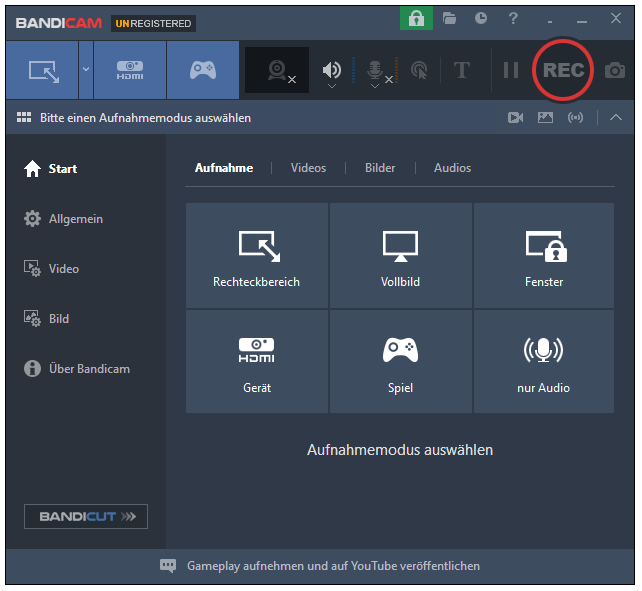Image resolution: width=642 pixels, height=591 pixels.
Task: Open help question mark icon
Action: [513, 18]
